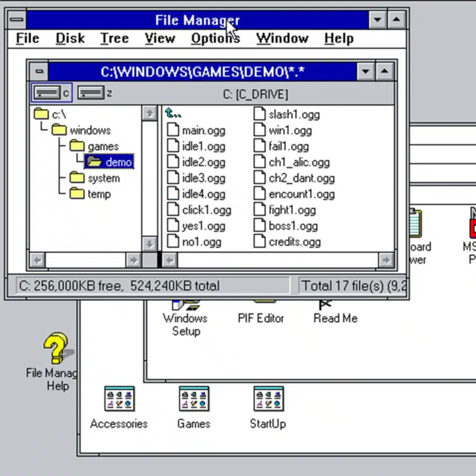Screen dimensions: 476x476
Task: Open the Tree menu
Action: click(114, 38)
